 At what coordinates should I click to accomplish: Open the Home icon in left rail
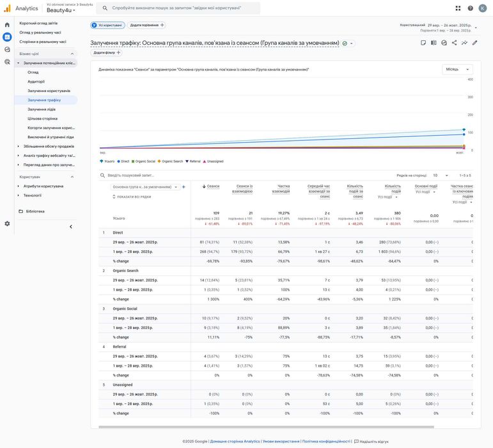coord(7,25)
